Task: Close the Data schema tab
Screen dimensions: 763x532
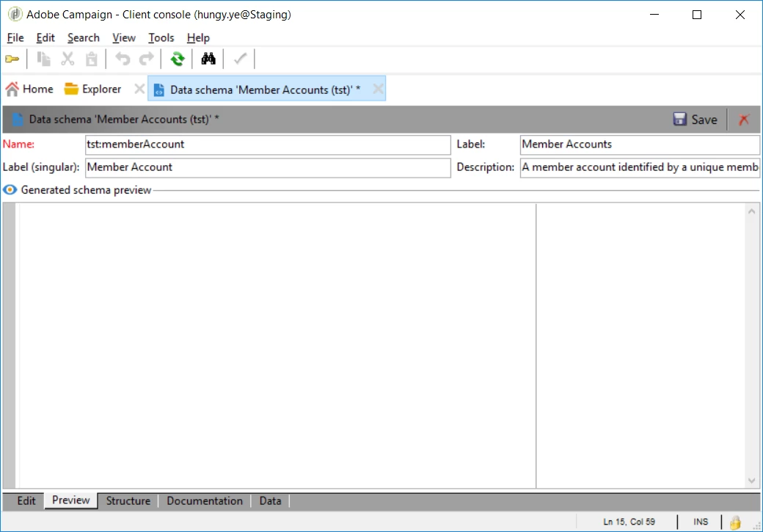Action: [x=378, y=89]
